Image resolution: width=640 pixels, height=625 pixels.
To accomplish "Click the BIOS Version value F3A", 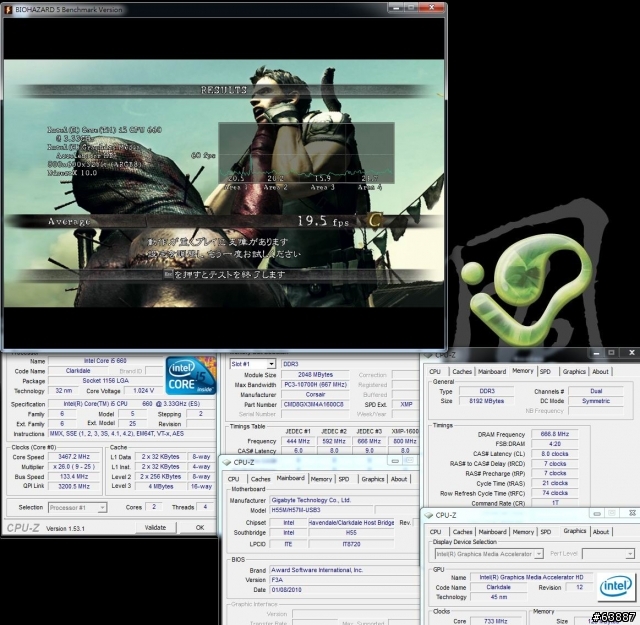I will coord(343,580).
